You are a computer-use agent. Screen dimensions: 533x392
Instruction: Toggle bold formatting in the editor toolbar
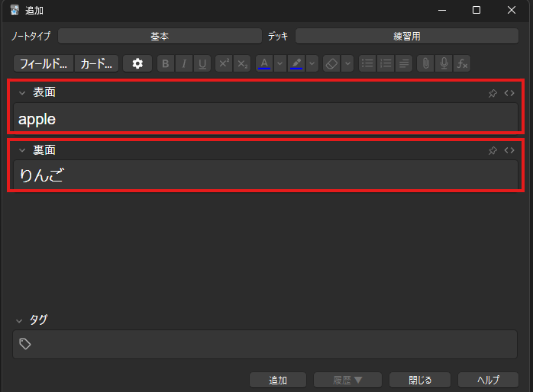(x=166, y=64)
